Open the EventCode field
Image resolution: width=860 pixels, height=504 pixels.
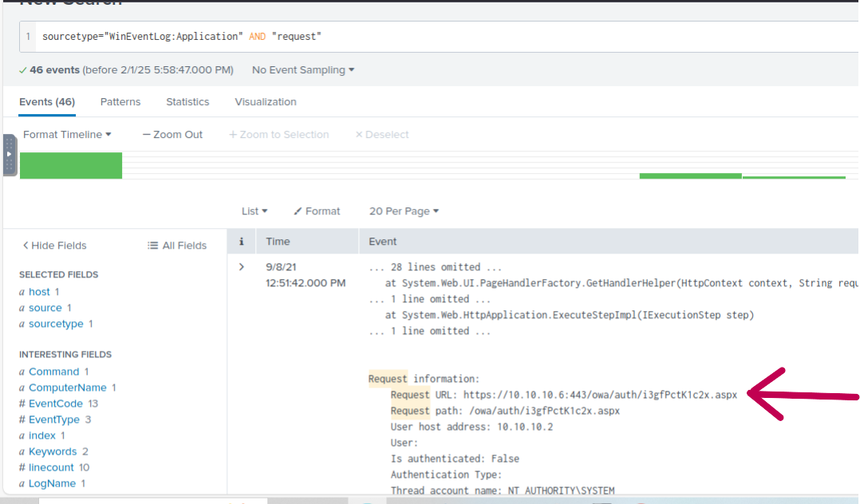(55, 403)
